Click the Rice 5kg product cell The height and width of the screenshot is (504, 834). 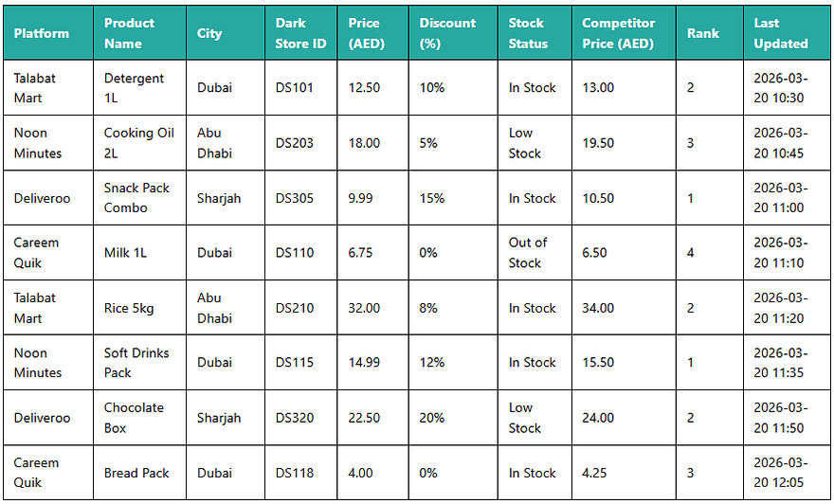(140, 308)
